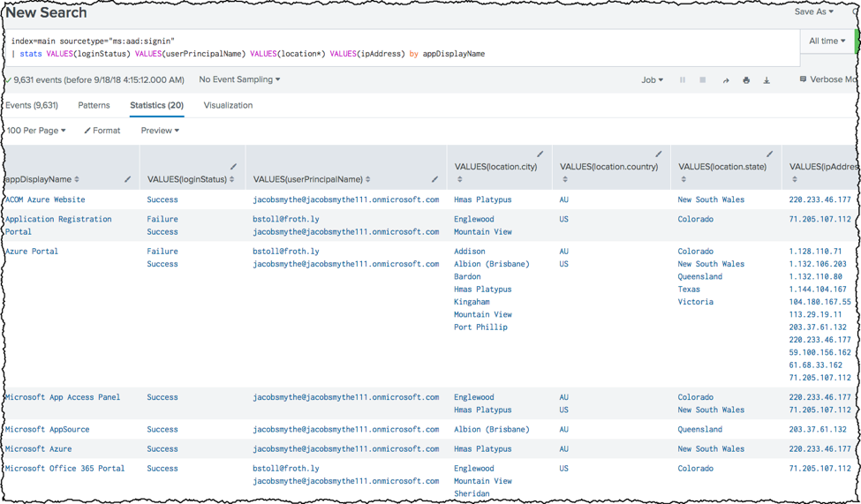The image size is (861, 504).
Task: Click Microsoft Office 365 Portal cell
Action: pyautogui.click(x=64, y=469)
